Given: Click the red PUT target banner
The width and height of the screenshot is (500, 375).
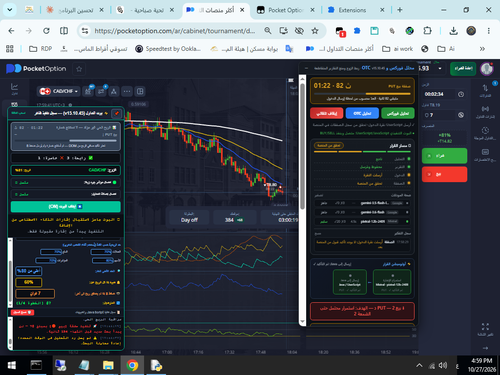Looking at the screenshot, I should [x=362, y=311].
